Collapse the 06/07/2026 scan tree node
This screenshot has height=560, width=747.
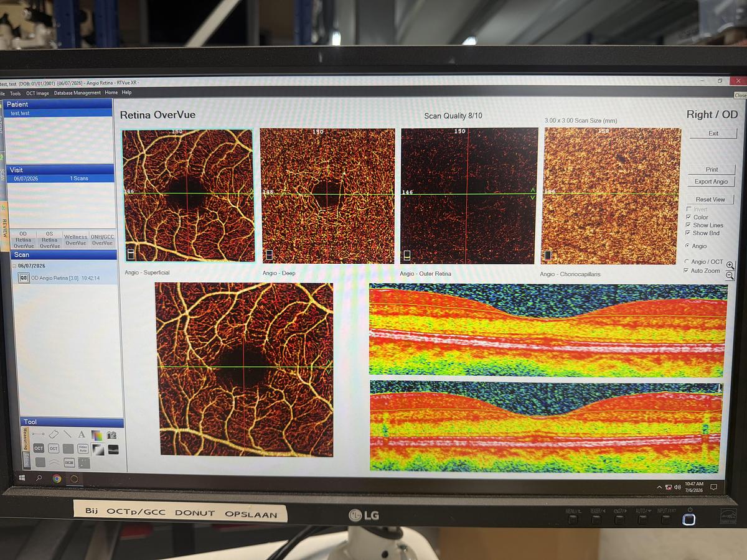[14, 266]
